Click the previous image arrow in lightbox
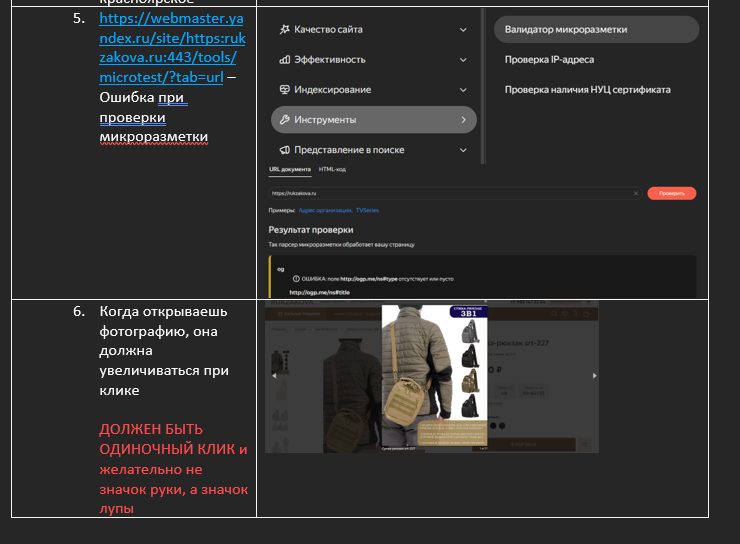 pos(274,376)
